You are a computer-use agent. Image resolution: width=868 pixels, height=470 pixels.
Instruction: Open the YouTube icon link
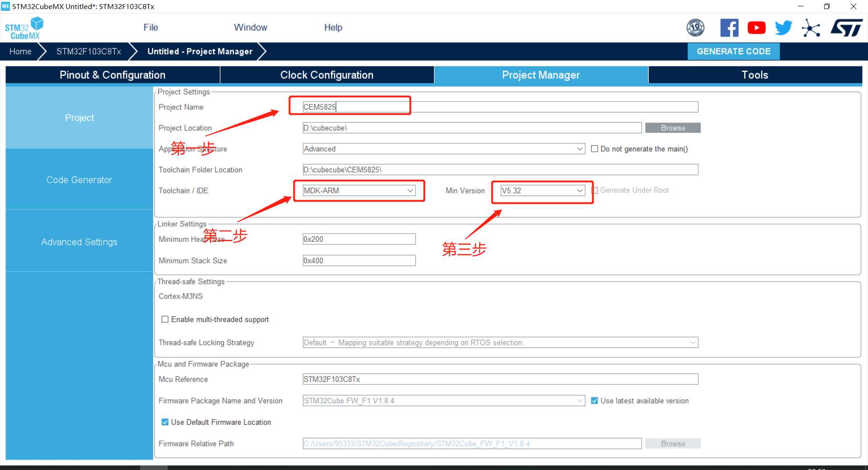coord(756,28)
